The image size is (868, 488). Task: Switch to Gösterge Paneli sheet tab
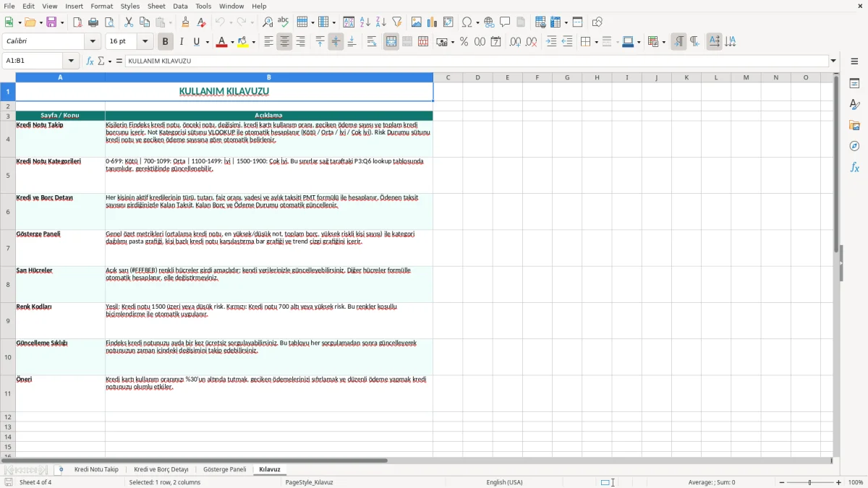click(x=225, y=469)
